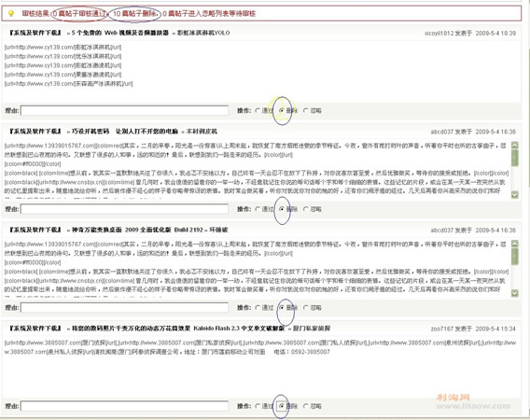The width and height of the screenshot is (530, 420).
Task: Select 通过 radio for the Web 视频 post
Action: pos(258,110)
